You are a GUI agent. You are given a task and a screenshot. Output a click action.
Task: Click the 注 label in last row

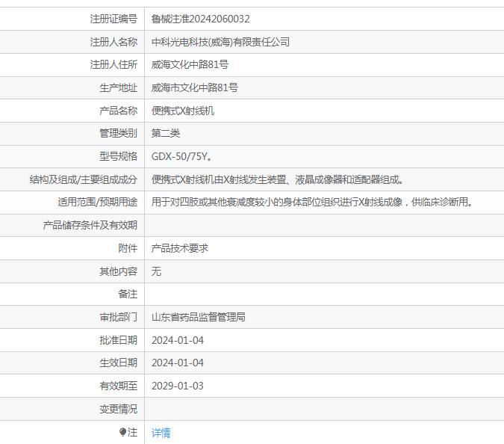tap(132, 432)
